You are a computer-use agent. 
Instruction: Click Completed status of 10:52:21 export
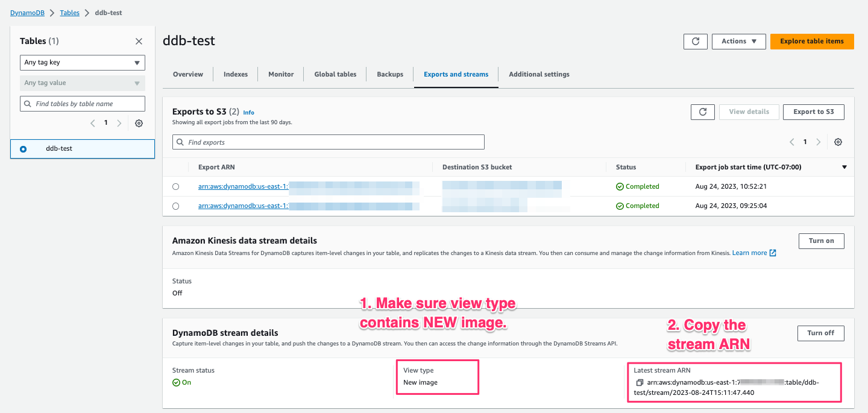[638, 187]
